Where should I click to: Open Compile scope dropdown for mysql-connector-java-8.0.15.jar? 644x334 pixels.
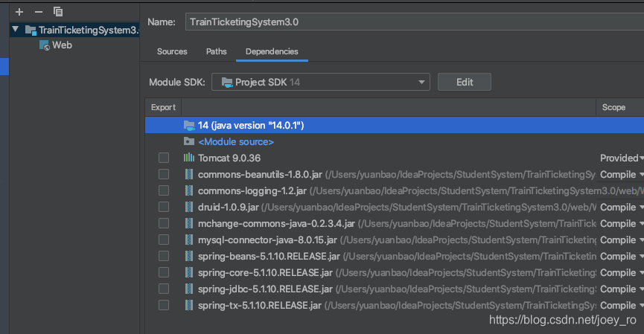[622, 240]
